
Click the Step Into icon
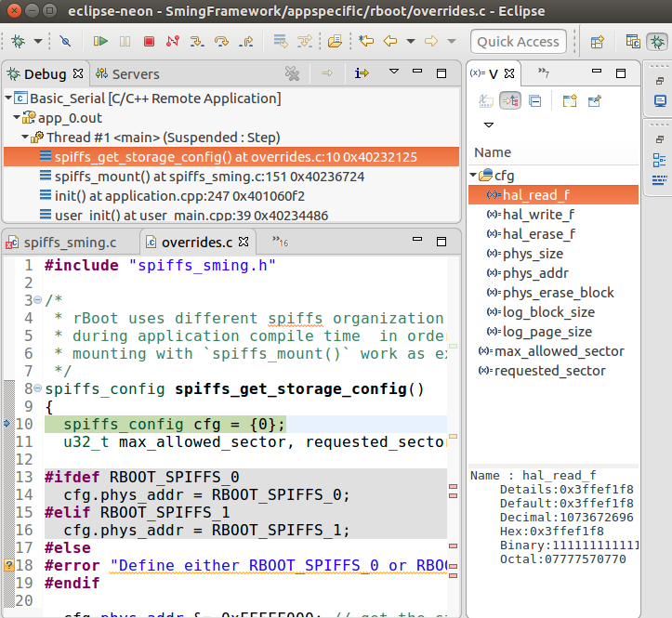point(197,41)
